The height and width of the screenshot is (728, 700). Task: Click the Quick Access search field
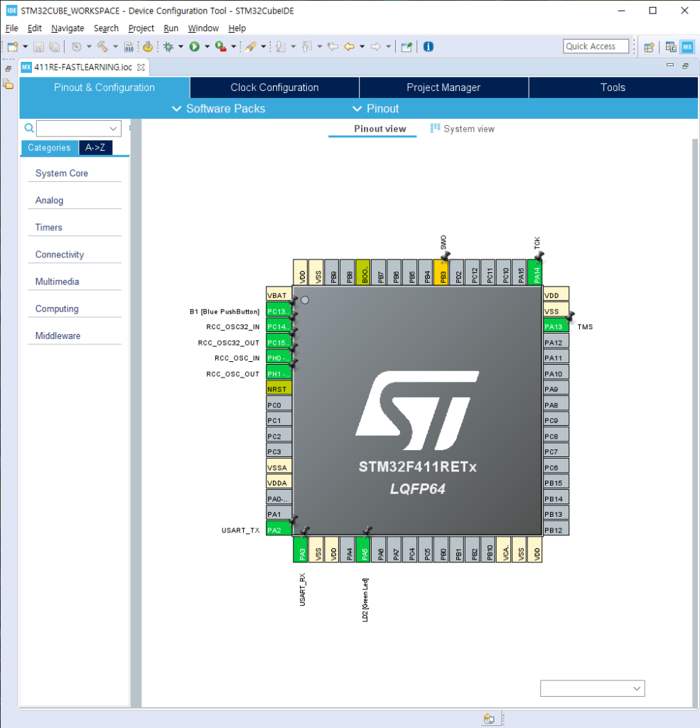(x=596, y=46)
